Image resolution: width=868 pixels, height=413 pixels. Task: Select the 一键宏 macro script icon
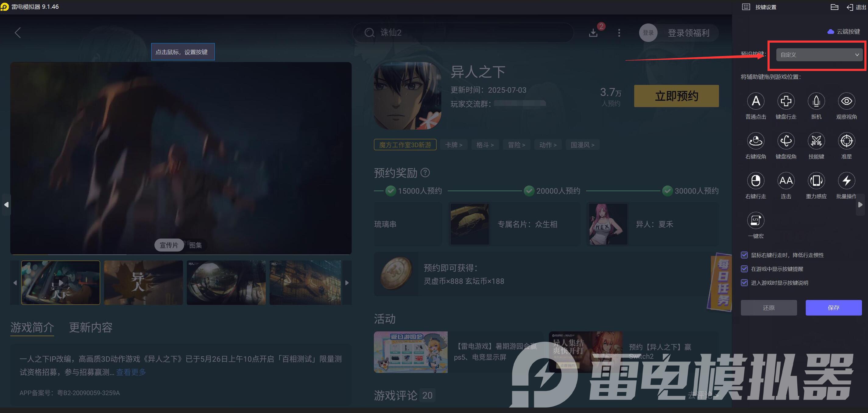pyautogui.click(x=755, y=220)
